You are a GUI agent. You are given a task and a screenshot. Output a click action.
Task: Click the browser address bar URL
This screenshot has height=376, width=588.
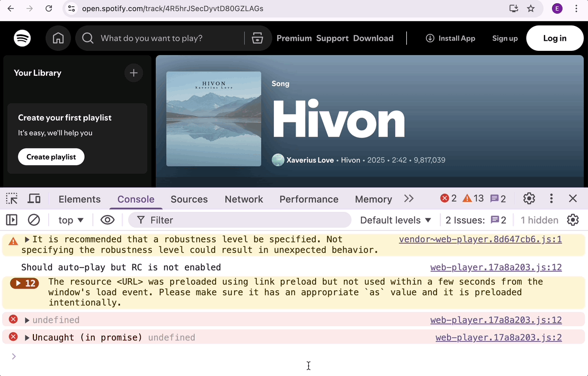coord(173,8)
